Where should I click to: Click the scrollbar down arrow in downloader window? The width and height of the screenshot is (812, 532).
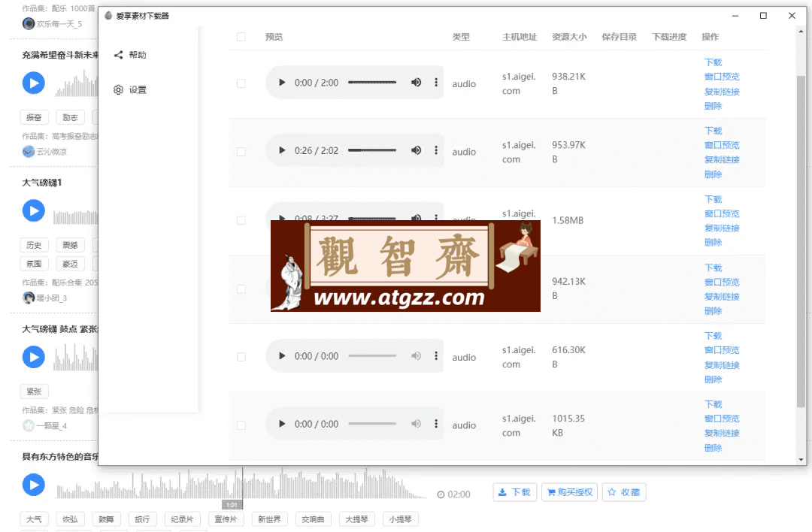801,460
